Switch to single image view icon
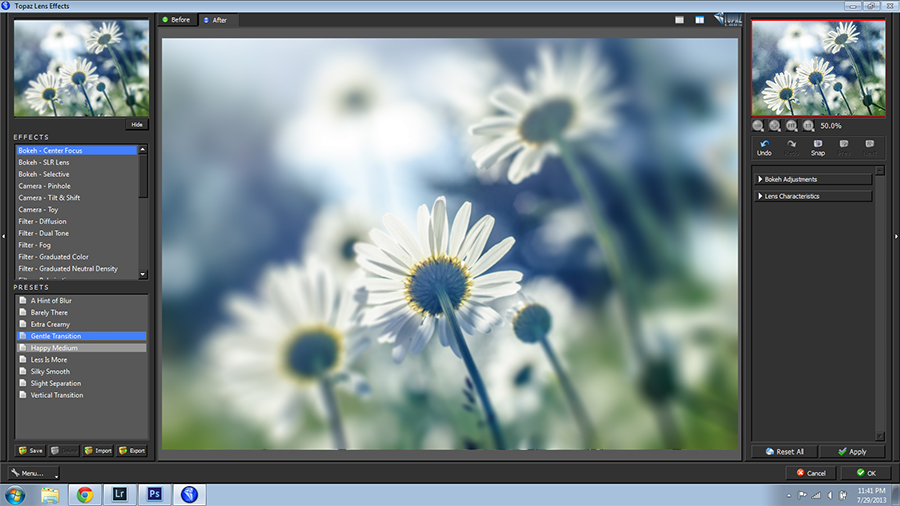The image size is (900, 506). (x=679, y=19)
